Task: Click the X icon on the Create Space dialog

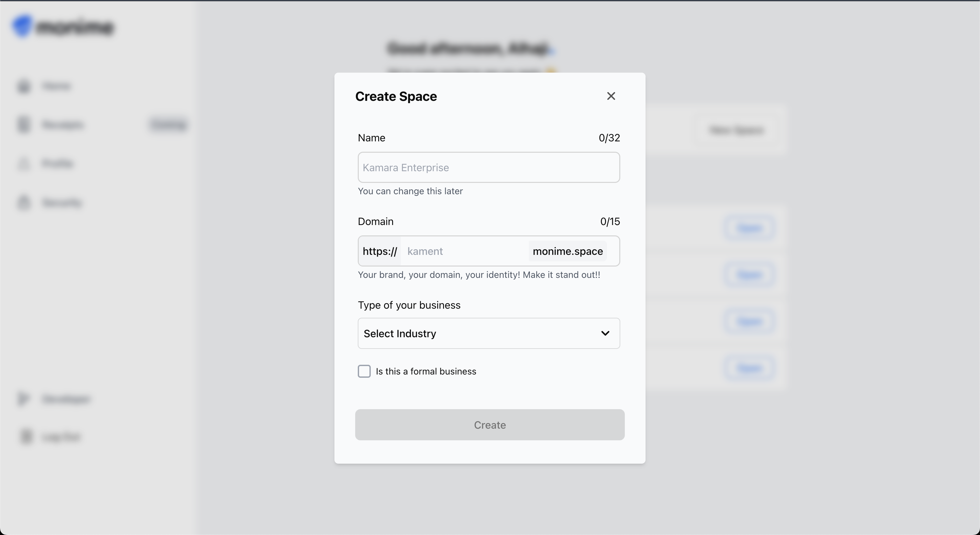Action: tap(611, 96)
